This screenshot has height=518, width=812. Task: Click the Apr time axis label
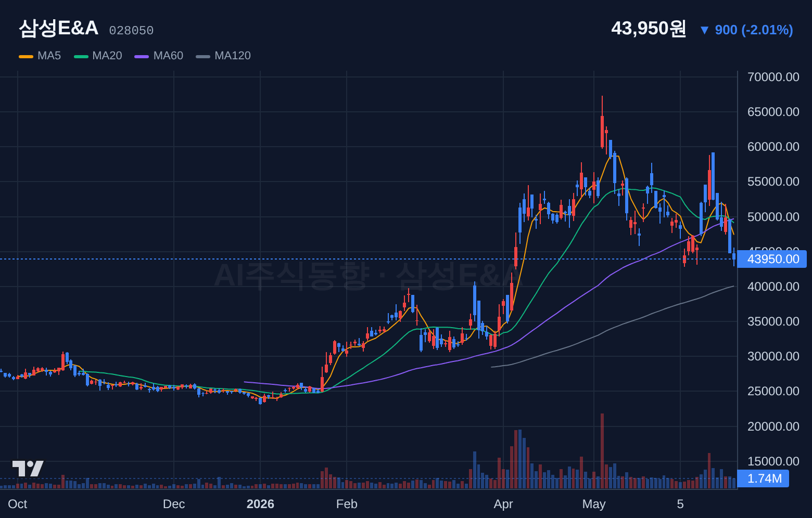[x=503, y=504]
